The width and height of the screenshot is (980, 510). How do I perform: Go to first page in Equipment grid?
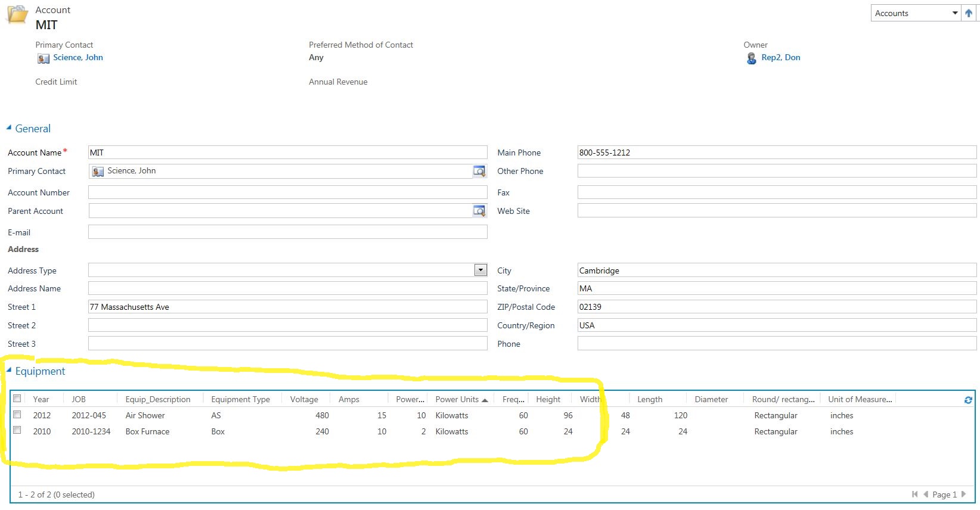coord(915,494)
